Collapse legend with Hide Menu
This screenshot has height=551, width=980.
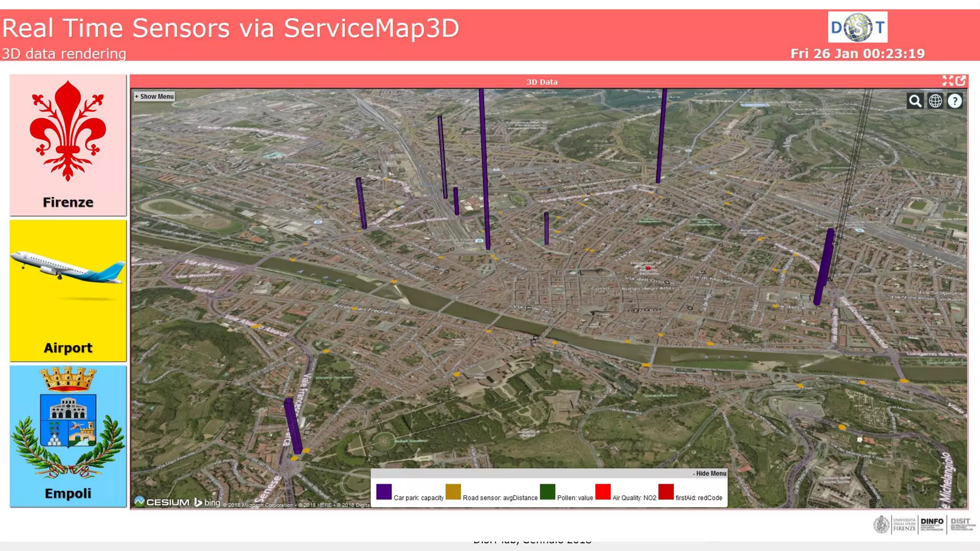[x=710, y=474]
